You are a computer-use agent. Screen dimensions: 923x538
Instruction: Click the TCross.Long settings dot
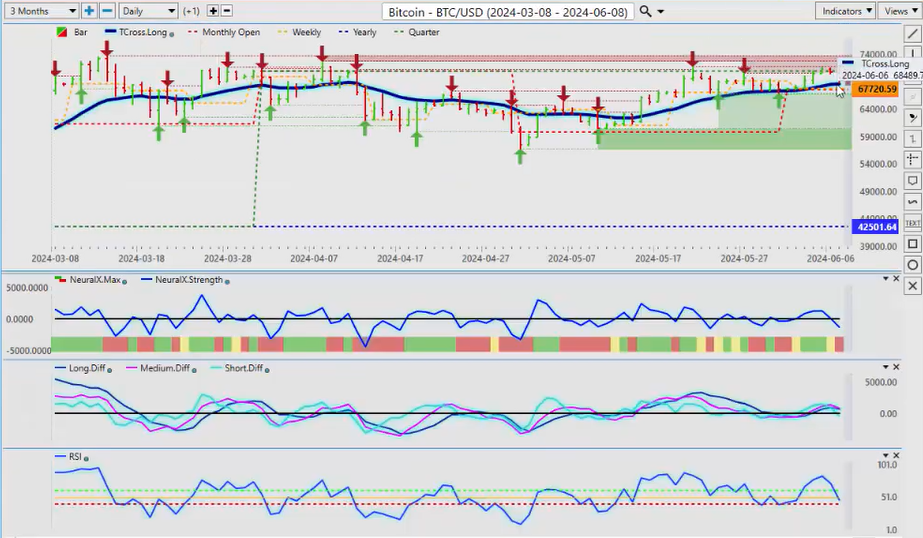pyautogui.click(x=171, y=34)
